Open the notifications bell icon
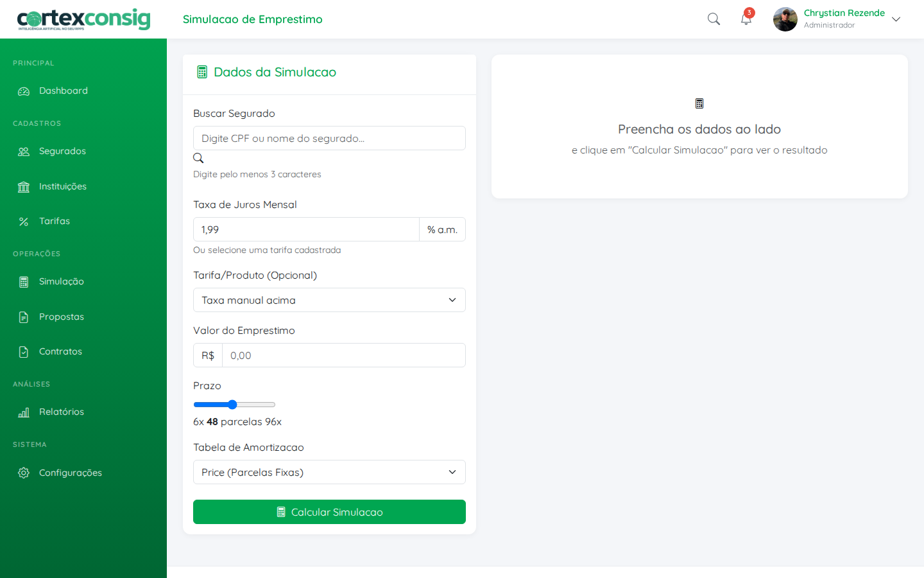924x578 pixels. pyautogui.click(x=746, y=19)
